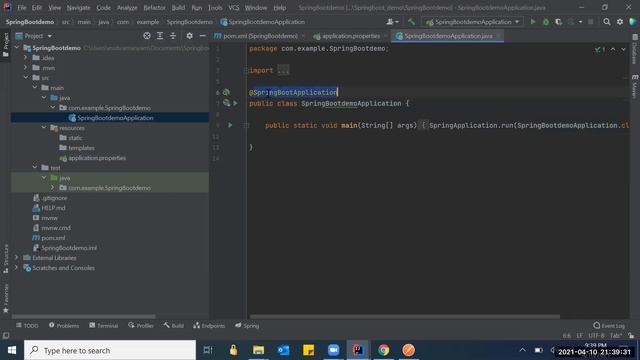
Task: Run with coverage using the shield icon
Action: pyautogui.click(x=558, y=22)
